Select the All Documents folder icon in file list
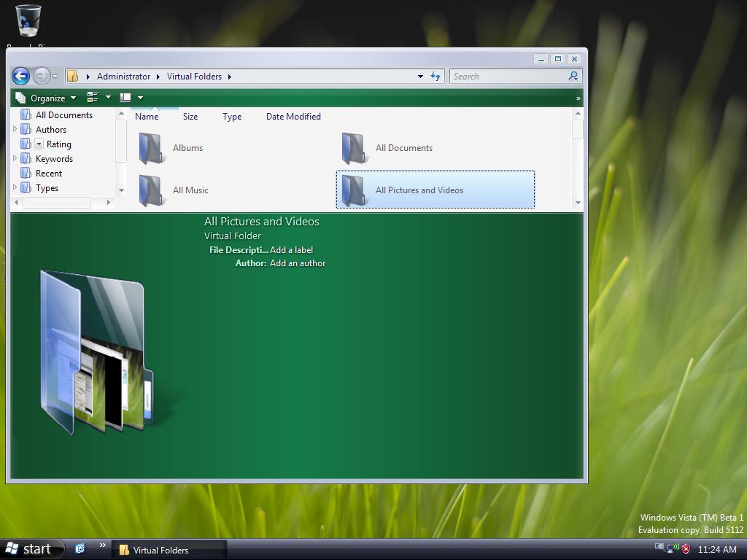 (354, 149)
